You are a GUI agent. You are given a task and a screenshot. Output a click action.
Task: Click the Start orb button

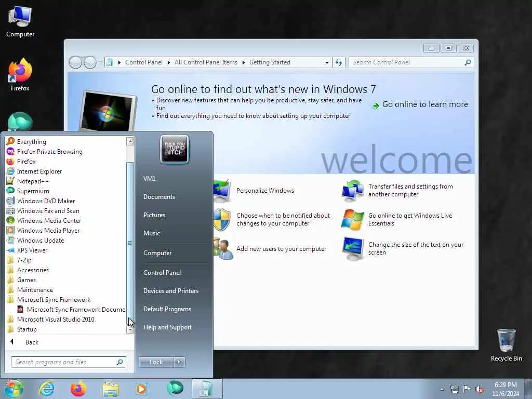point(14,389)
